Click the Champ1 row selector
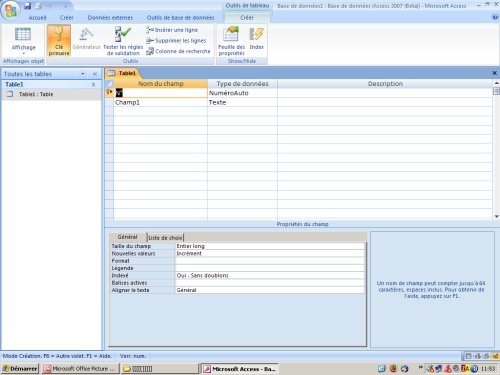The image size is (500, 375). pos(109,102)
